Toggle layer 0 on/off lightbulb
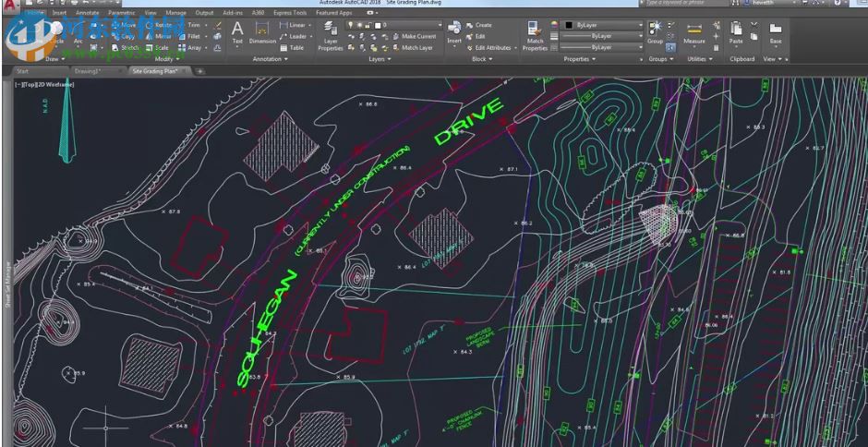Image resolution: width=868 pixels, height=447 pixels. pos(351,25)
